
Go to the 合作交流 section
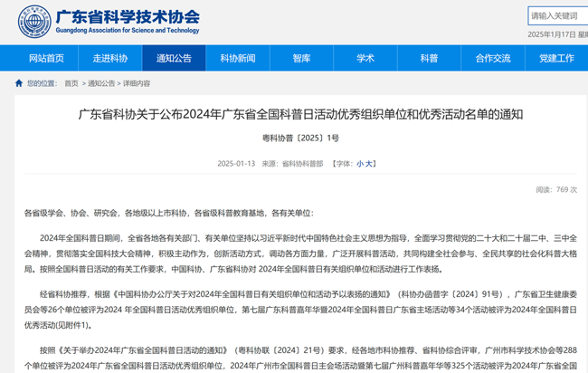pyautogui.click(x=493, y=58)
